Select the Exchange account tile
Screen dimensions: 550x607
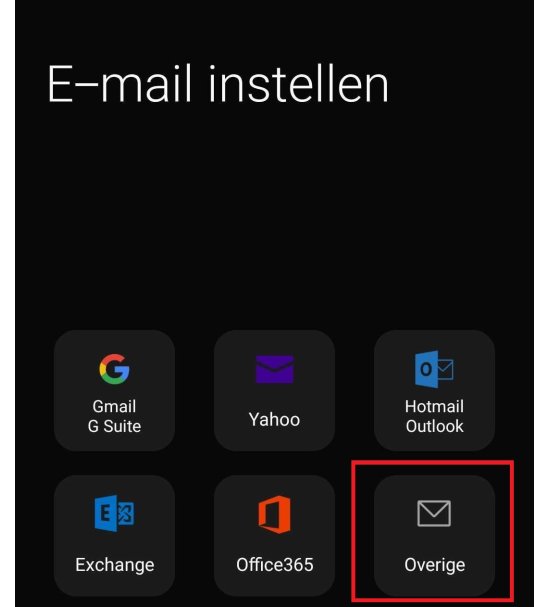(x=114, y=536)
